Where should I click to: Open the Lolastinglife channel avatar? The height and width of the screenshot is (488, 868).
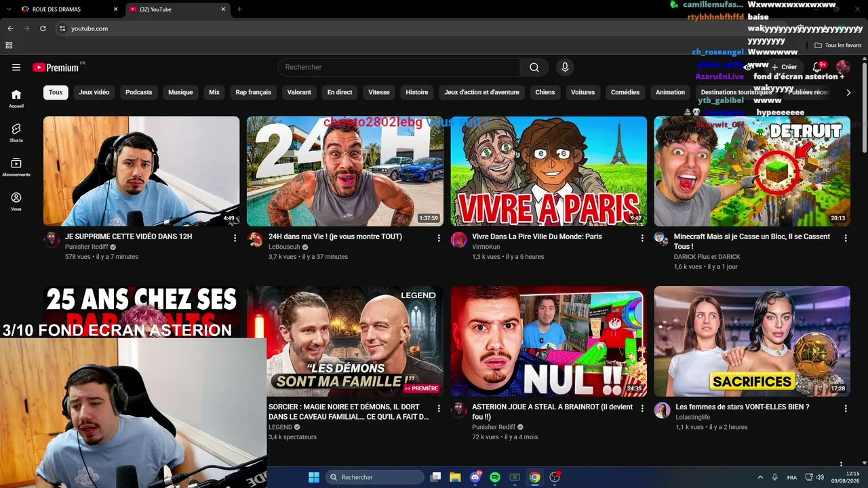click(662, 410)
